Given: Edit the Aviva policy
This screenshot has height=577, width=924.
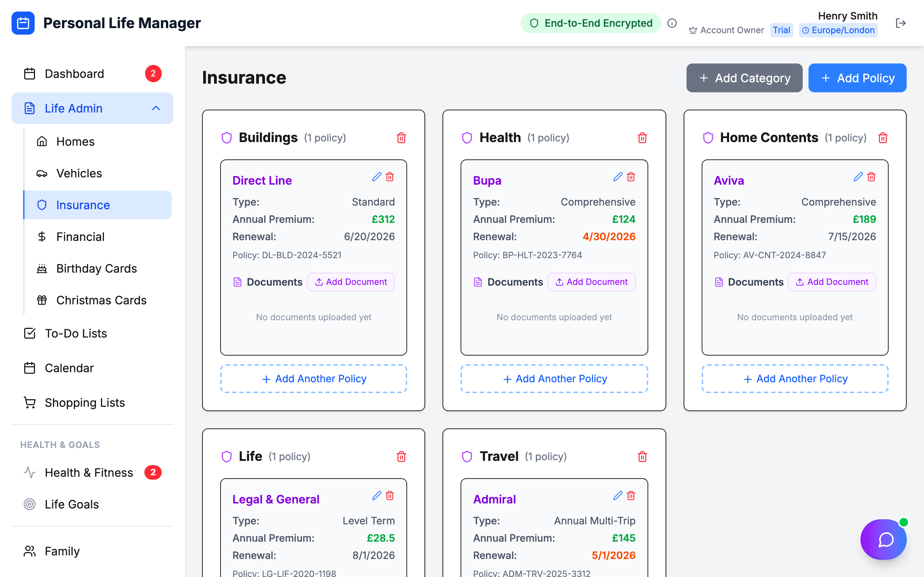Looking at the screenshot, I should click(858, 177).
